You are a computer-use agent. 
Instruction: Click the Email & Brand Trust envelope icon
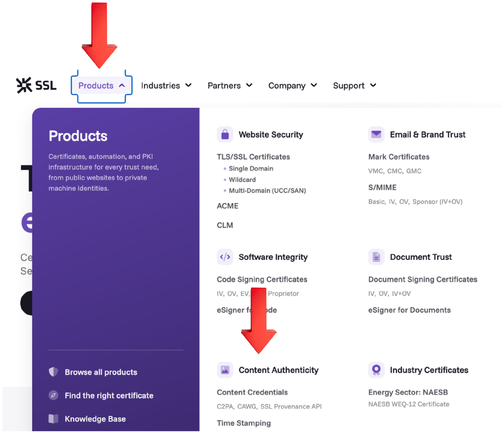pyautogui.click(x=376, y=135)
